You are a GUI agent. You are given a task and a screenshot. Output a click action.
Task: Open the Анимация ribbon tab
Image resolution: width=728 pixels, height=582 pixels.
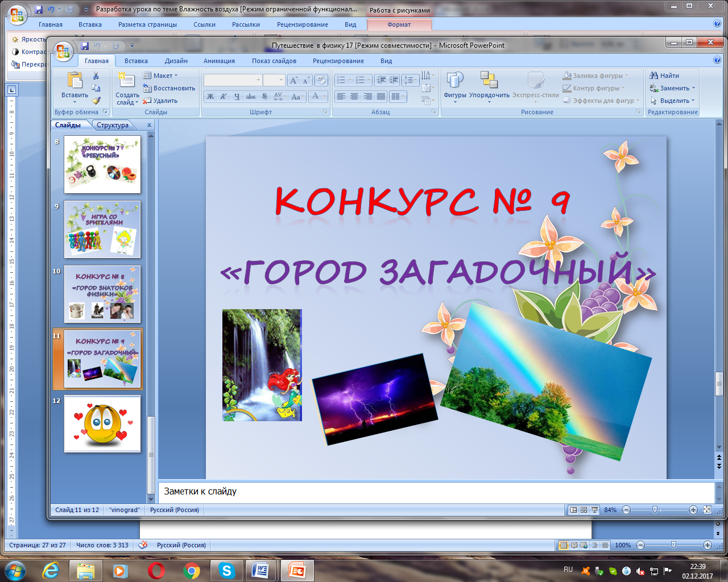(x=219, y=61)
